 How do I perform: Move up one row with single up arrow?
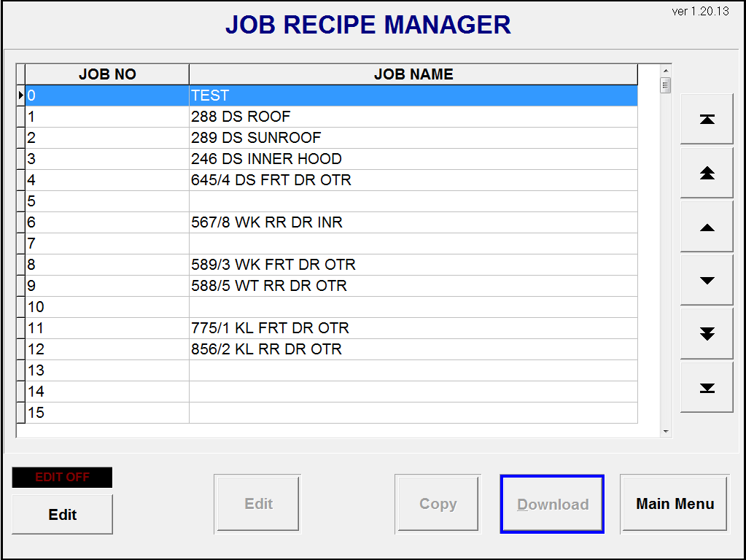707,227
